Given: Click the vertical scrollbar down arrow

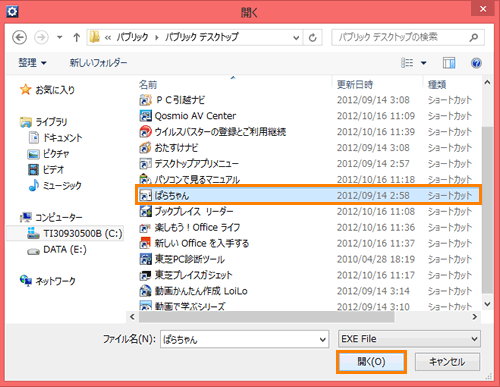Looking at the screenshot, I should pos(487,304).
